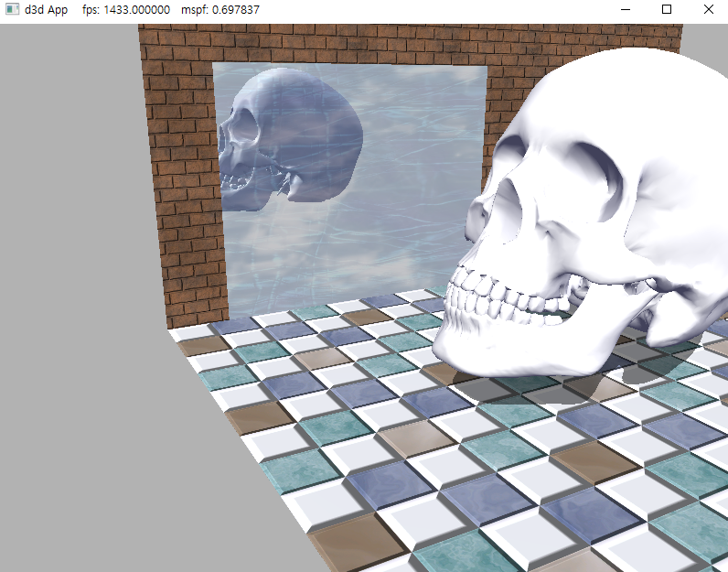
Task: Close the d3d App window
Action: tap(708, 9)
